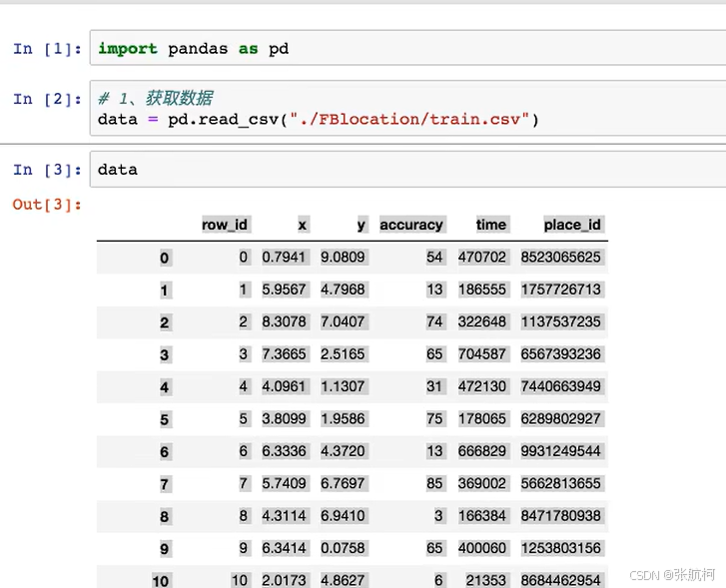Screen dimensions: 726x588
Task: Click y value 0.0758
Action: (x=344, y=548)
